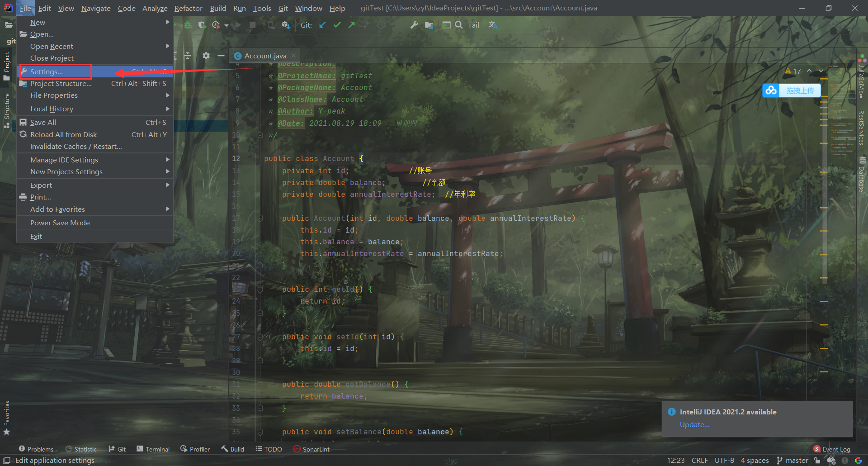Viewport: 868px width, 466px height.
Task: Close the Account.java tab
Action: (293, 56)
